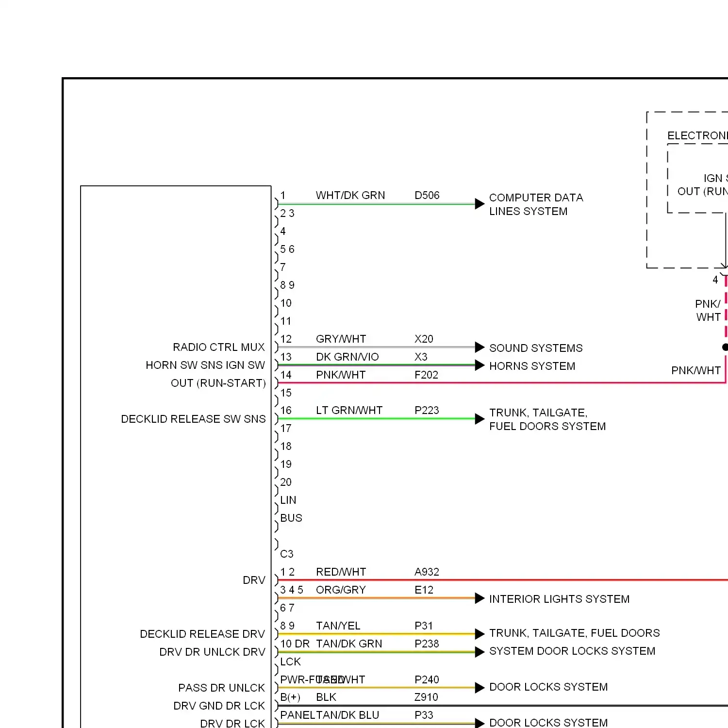
Task: Click the TAN/YEL wire label
Action: tap(338, 626)
